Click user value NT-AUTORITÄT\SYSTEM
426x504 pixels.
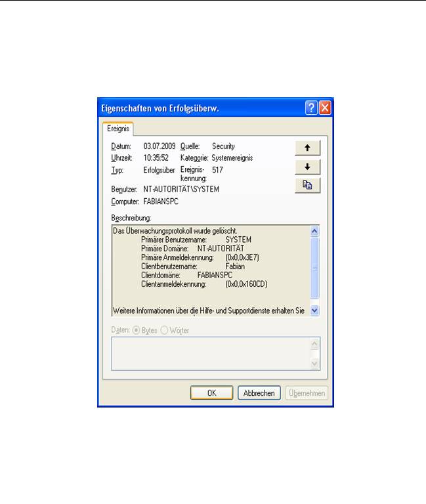pos(181,189)
